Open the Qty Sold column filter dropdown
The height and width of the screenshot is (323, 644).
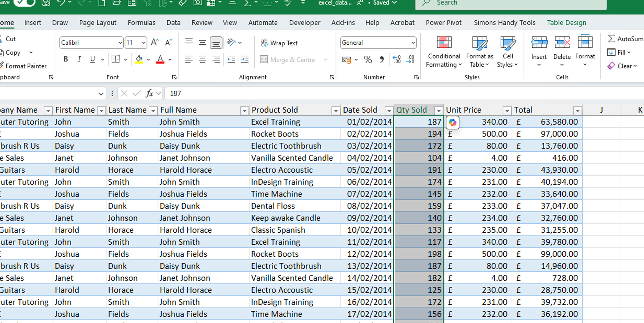coord(439,110)
